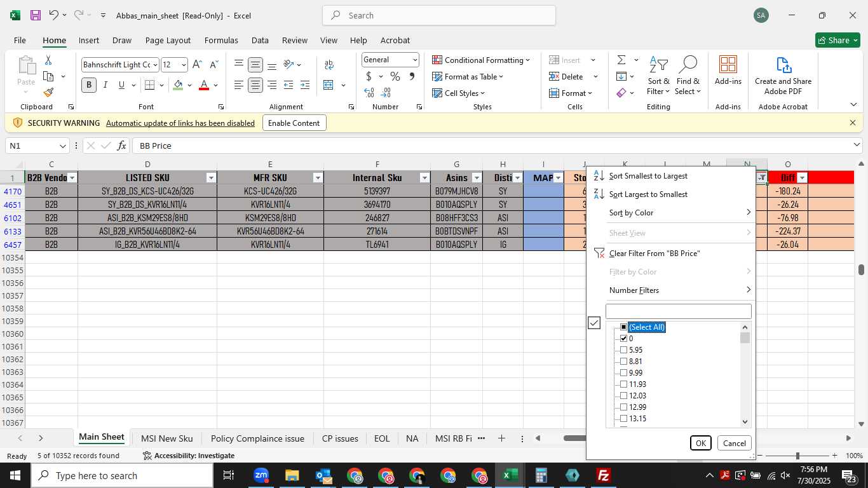Switch to the EOL sheet tab
This screenshot has width=868, height=488.
[x=382, y=438]
